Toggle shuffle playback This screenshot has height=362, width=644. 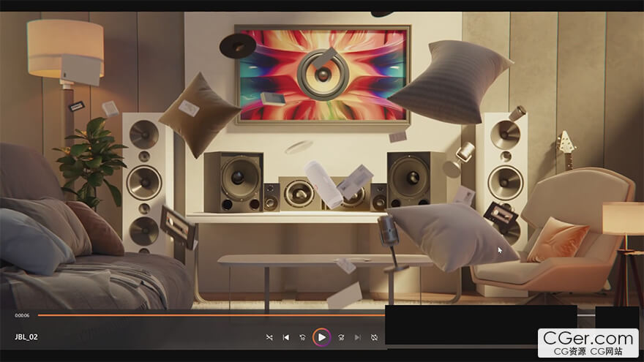269,337
